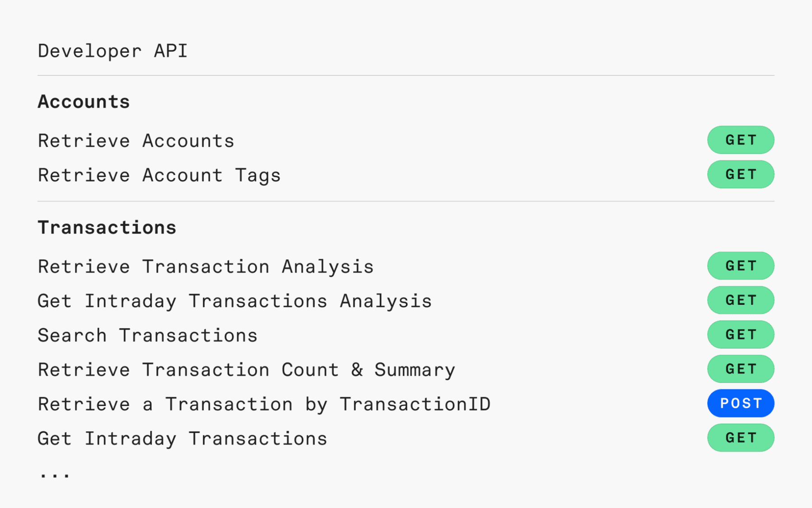Open the Get Intraday Transactions Analysis endpoint

pyautogui.click(x=235, y=300)
